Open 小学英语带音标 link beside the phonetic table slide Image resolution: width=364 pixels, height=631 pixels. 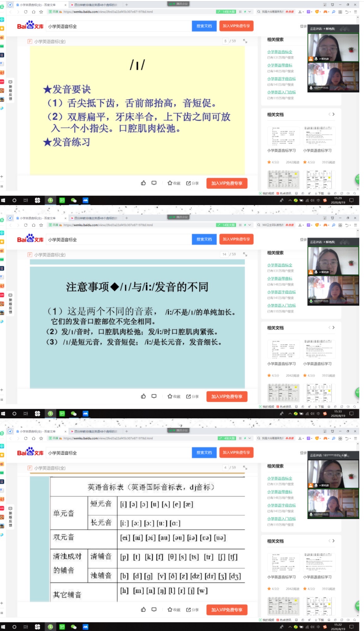pyautogui.click(x=279, y=492)
